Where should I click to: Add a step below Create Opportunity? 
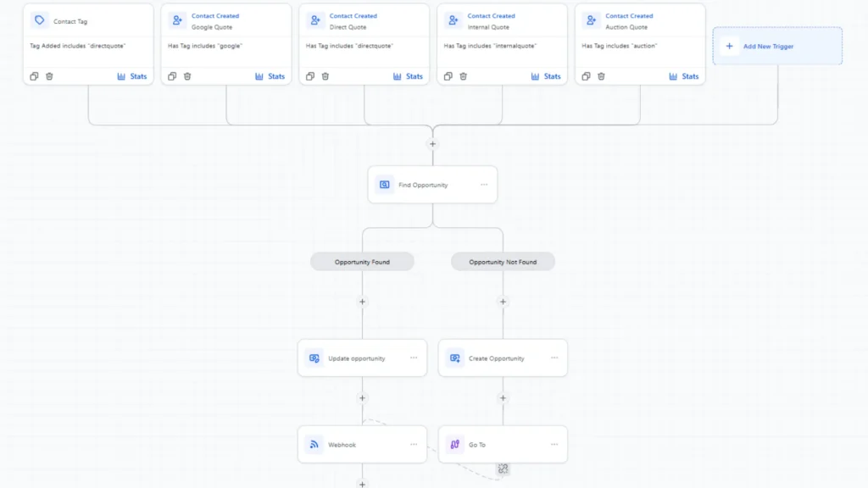click(x=503, y=398)
